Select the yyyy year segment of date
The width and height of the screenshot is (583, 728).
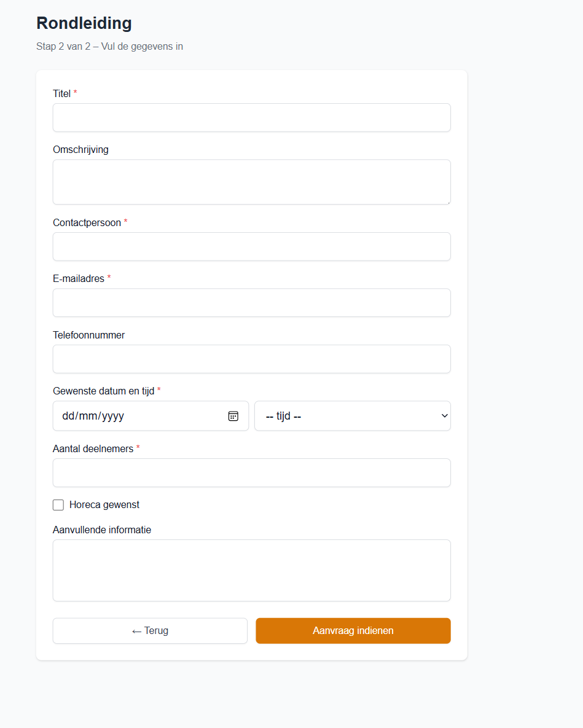pyautogui.click(x=112, y=416)
